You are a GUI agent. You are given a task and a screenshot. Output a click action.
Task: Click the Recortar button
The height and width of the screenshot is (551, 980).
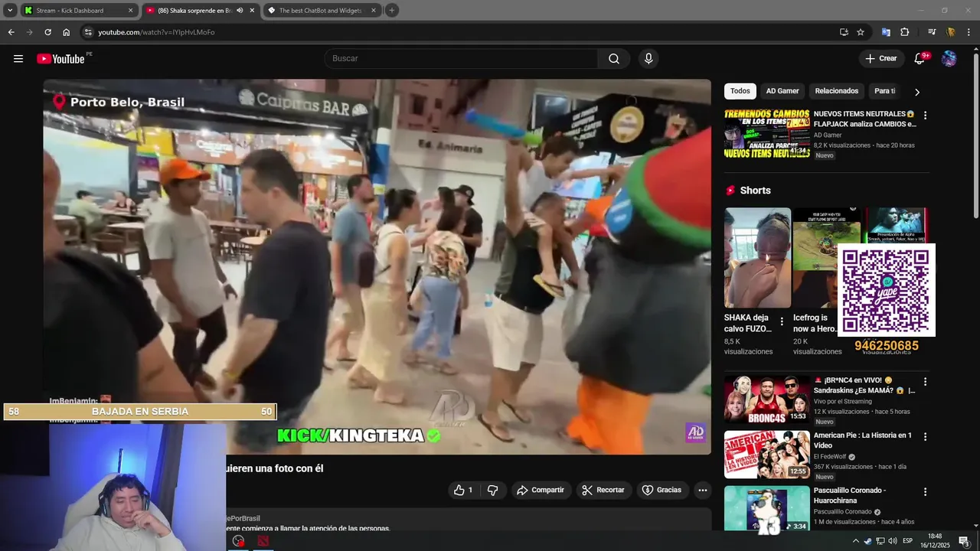pos(604,490)
